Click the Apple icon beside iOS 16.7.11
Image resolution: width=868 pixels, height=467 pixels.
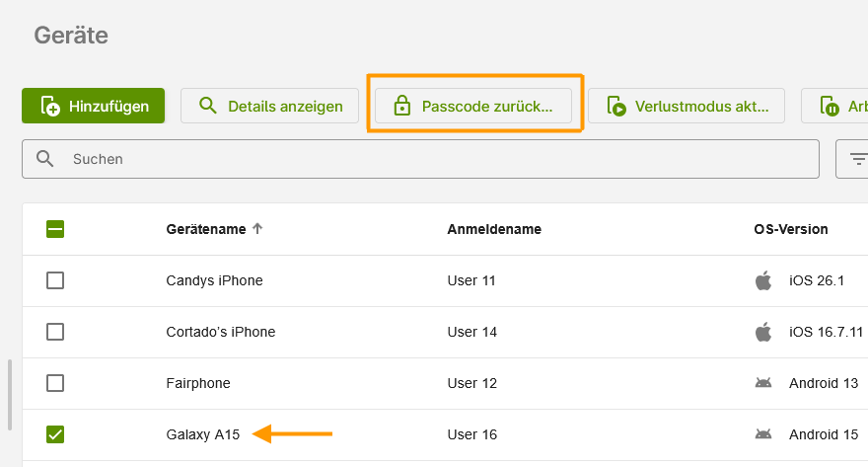tap(763, 332)
